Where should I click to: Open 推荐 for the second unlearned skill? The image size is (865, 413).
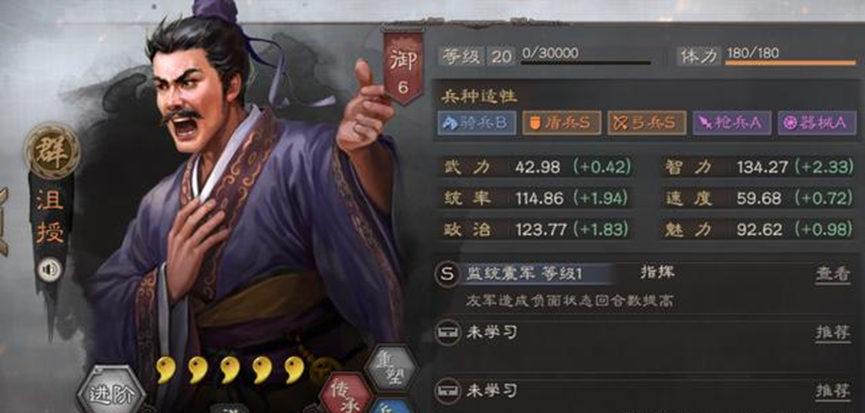click(833, 391)
